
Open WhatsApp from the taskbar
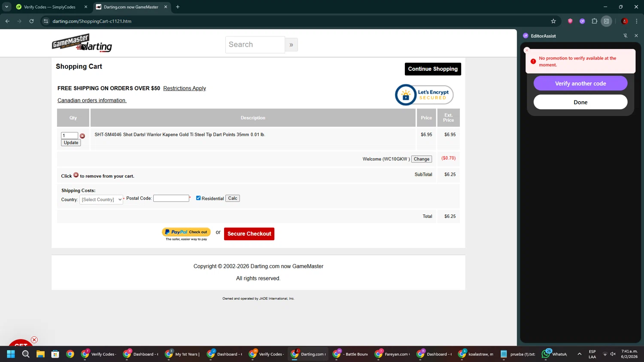[x=555, y=354]
